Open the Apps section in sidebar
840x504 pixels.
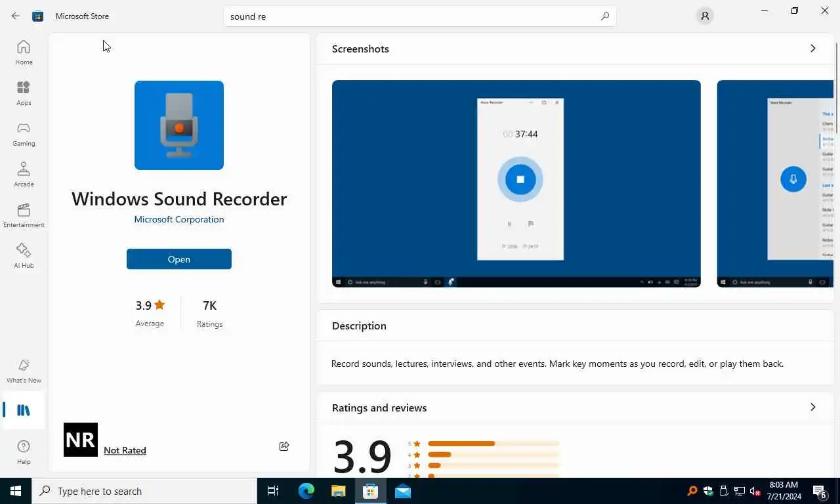click(x=24, y=93)
